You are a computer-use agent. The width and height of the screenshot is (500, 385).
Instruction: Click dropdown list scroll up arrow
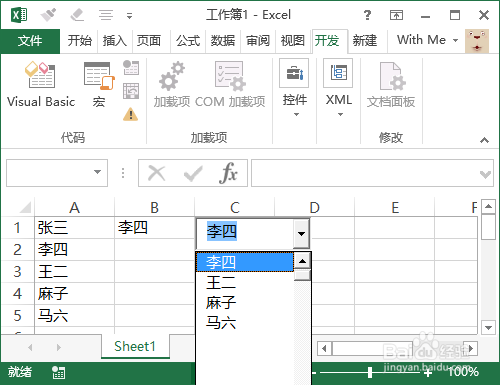coord(302,261)
